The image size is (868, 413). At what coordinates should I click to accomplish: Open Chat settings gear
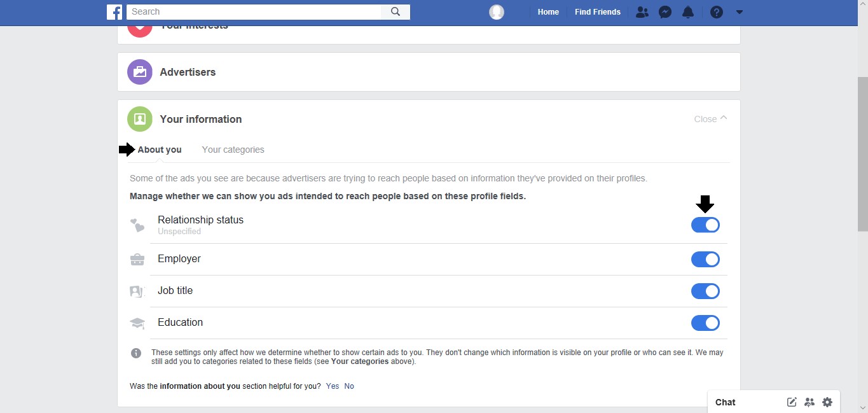click(827, 402)
